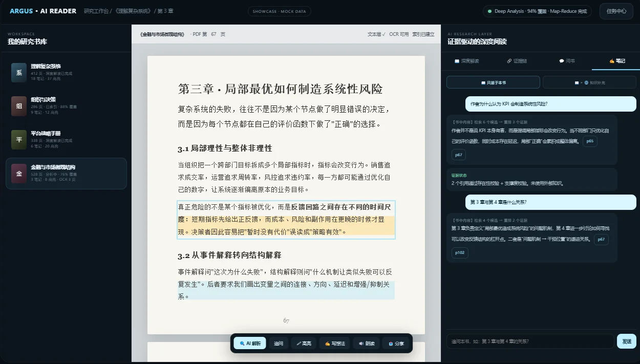Click the PDF page number 67 field

pyautogui.click(x=214, y=34)
